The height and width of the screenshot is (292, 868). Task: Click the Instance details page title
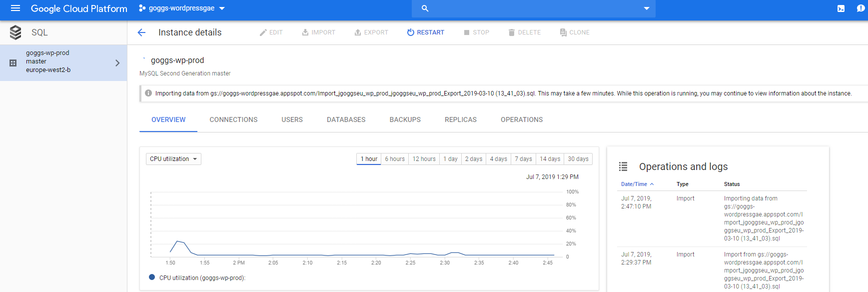pyautogui.click(x=190, y=32)
